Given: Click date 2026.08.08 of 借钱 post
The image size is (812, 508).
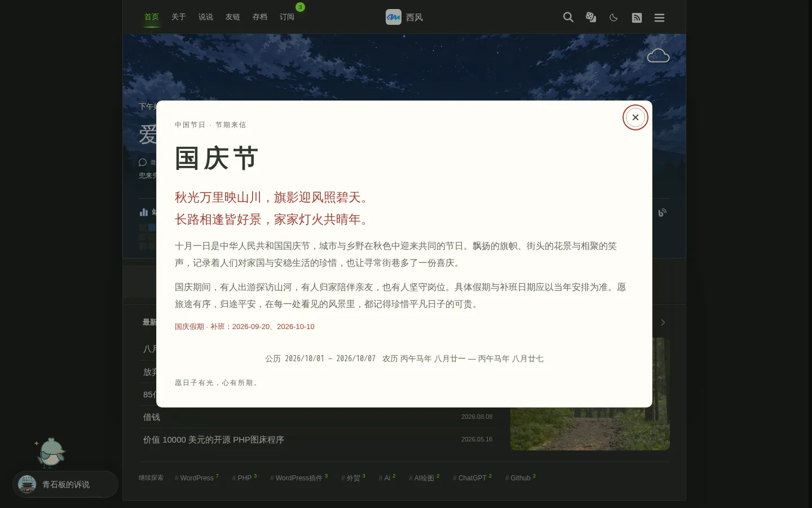Looking at the screenshot, I should [x=477, y=417].
